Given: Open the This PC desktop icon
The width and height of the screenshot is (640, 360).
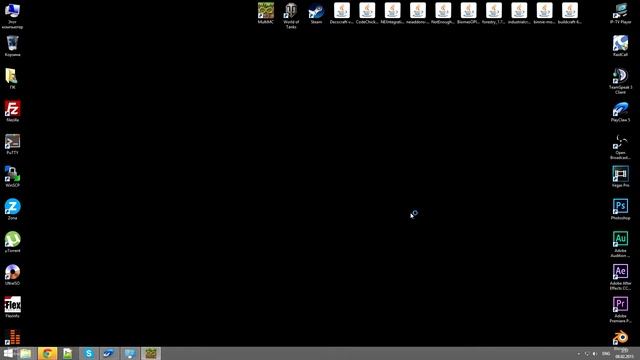Looking at the screenshot, I should coord(12,16).
